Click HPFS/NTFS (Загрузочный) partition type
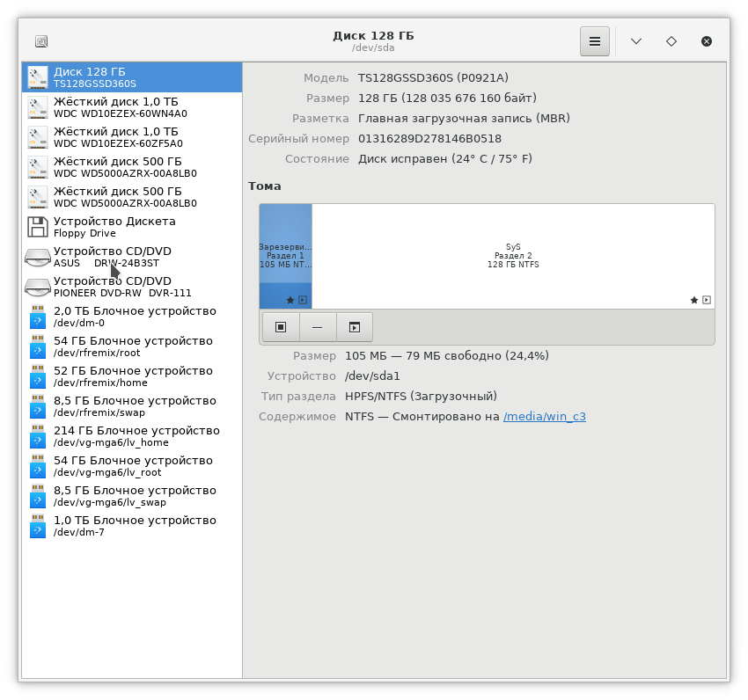Viewport: 748px width, 700px height. click(x=421, y=397)
